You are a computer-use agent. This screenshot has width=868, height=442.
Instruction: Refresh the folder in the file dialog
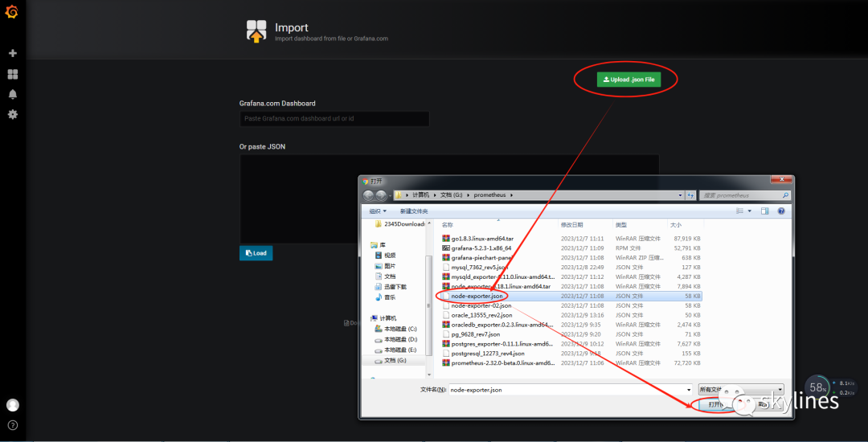point(690,195)
